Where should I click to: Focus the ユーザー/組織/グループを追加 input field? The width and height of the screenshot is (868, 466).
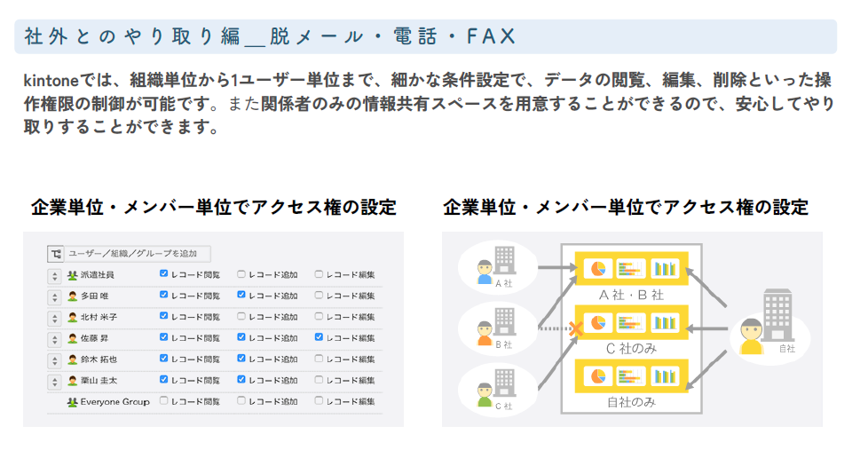pos(138,254)
